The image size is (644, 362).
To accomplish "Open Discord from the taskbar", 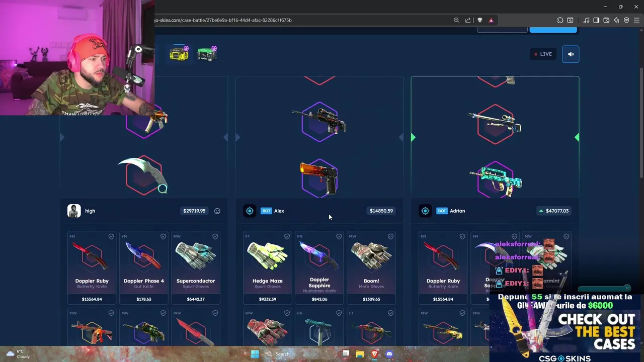I will 389,354.
